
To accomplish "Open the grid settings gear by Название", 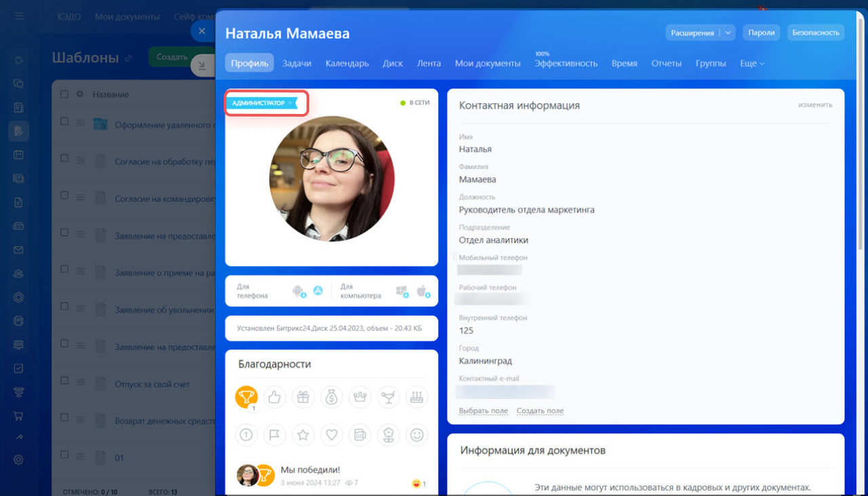I will pyautogui.click(x=80, y=94).
